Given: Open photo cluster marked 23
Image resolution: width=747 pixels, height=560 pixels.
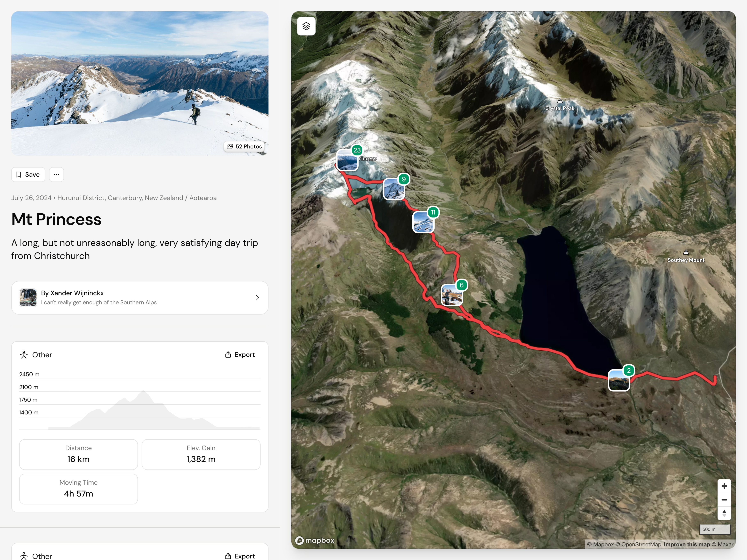Looking at the screenshot, I should click(348, 160).
